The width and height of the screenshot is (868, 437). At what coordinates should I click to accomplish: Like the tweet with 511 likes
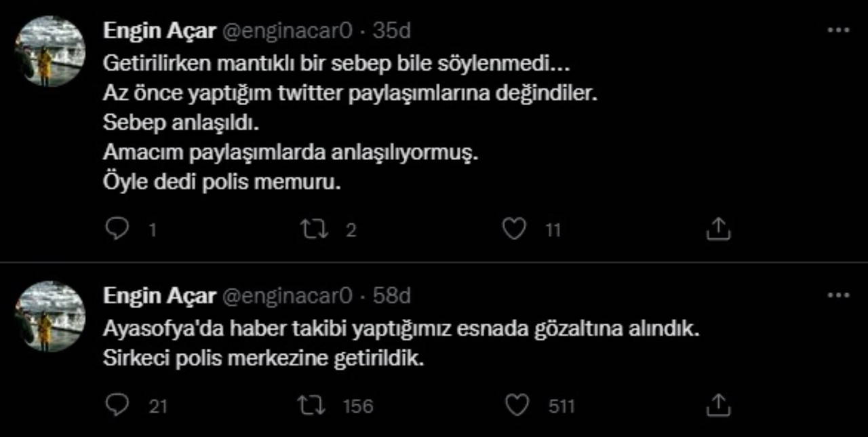tap(517, 405)
